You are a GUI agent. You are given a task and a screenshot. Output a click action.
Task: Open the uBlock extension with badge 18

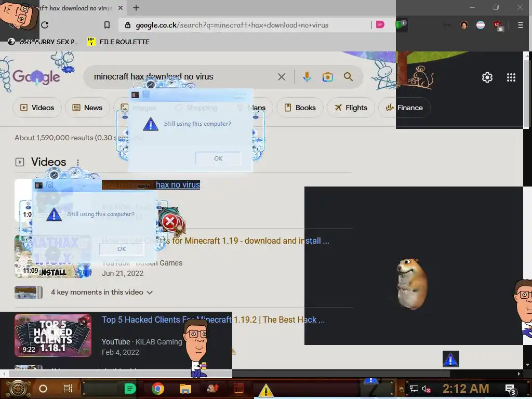pyautogui.click(x=498, y=25)
